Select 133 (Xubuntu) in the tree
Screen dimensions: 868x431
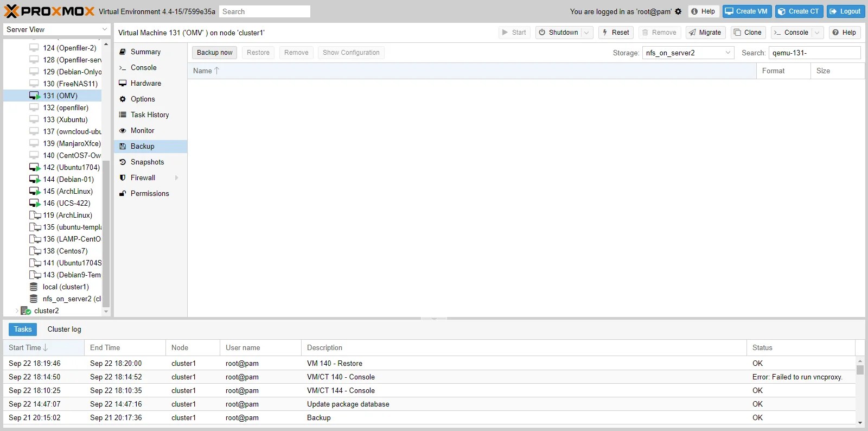[52, 119]
